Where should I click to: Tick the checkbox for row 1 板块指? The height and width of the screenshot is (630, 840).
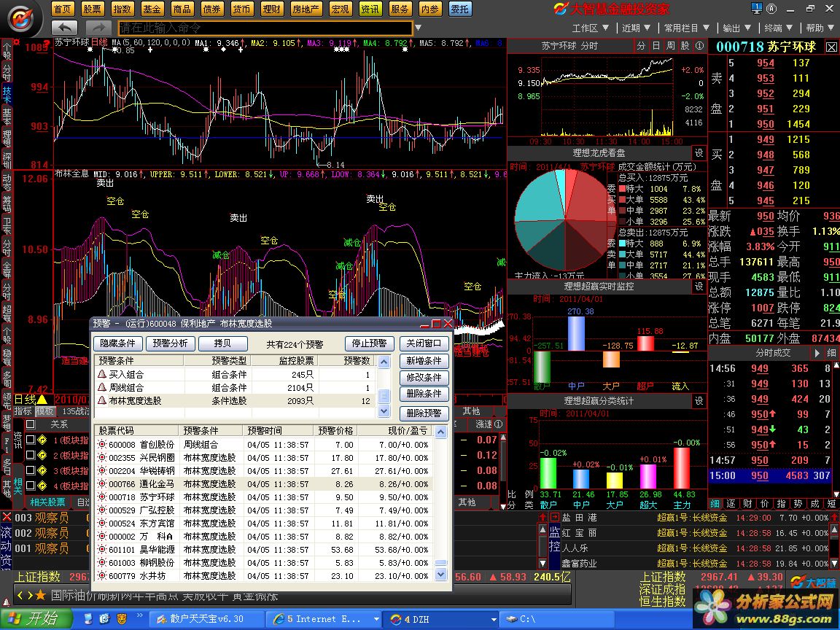pos(31,440)
